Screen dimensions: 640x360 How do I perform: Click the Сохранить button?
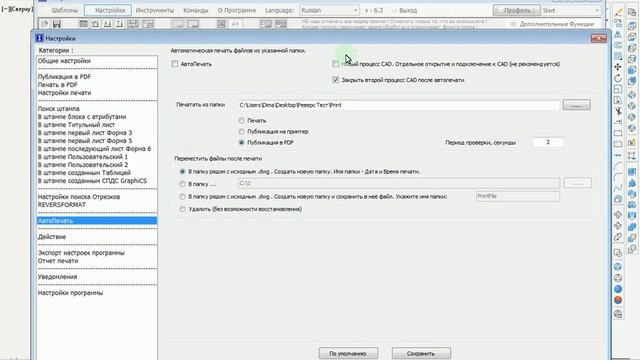pyautogui.click(x=421, y=353)
